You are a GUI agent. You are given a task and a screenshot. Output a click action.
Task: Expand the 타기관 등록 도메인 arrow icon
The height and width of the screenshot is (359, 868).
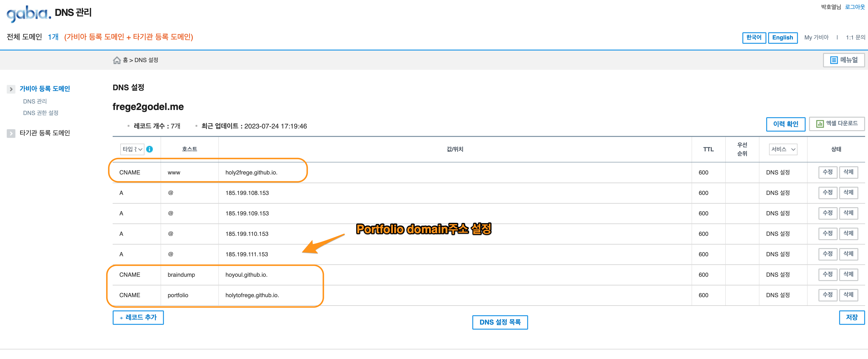point(11,133)
